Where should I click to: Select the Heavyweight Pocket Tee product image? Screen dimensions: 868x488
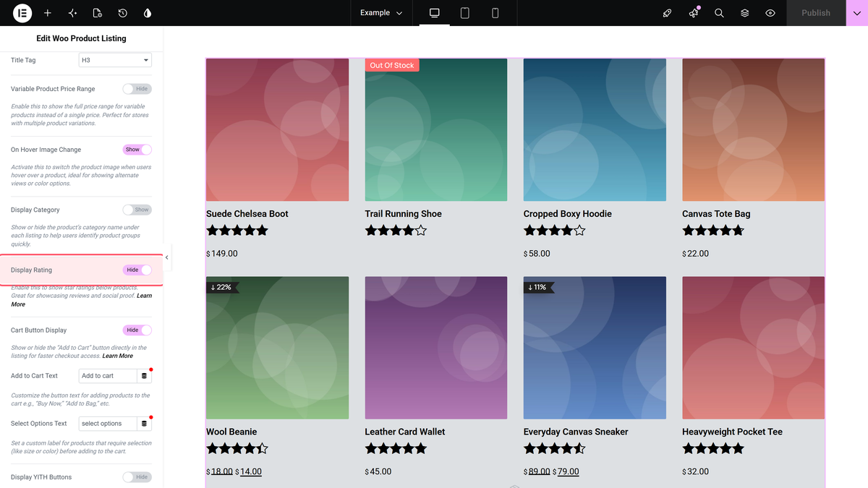[753, 348]
